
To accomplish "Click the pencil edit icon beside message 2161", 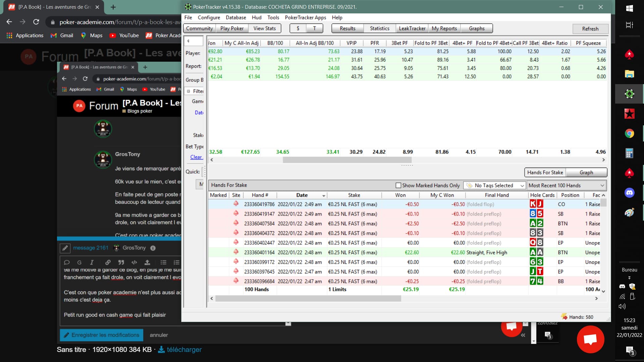I will point(65,248).
